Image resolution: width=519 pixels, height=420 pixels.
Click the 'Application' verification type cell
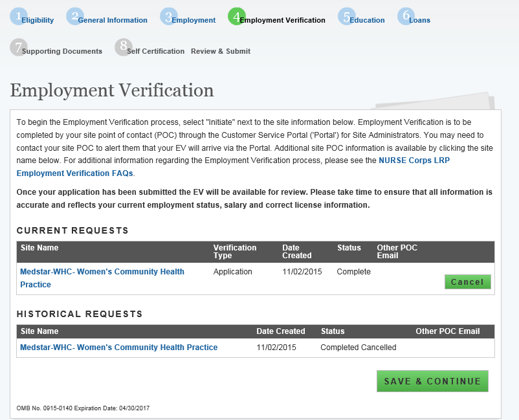tap(233, 272)
